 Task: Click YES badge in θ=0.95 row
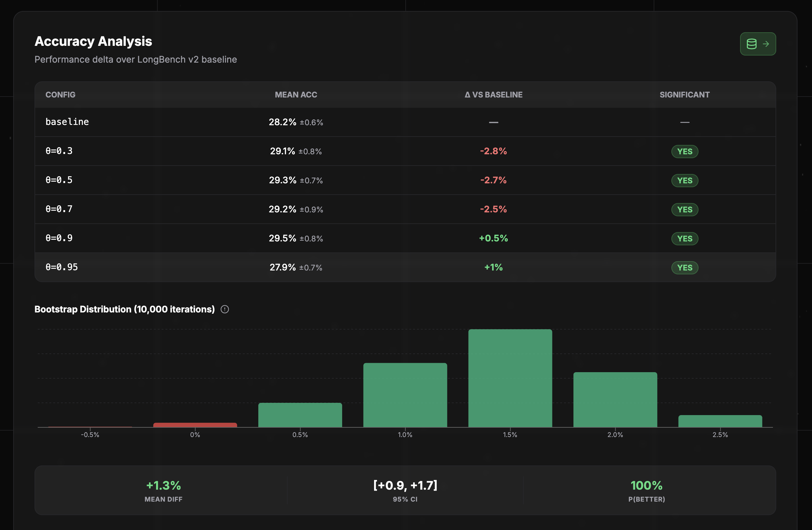point(684,267)
